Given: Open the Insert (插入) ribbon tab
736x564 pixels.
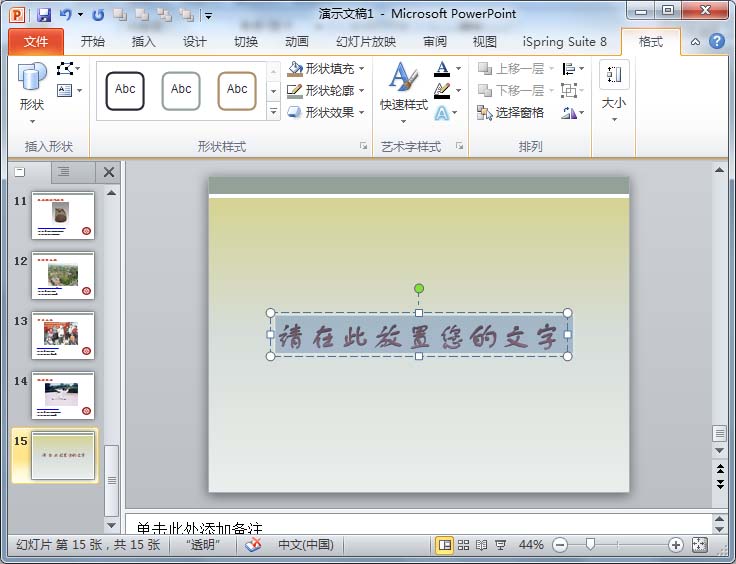Looking at the screenshot, I should click(144, 42).
